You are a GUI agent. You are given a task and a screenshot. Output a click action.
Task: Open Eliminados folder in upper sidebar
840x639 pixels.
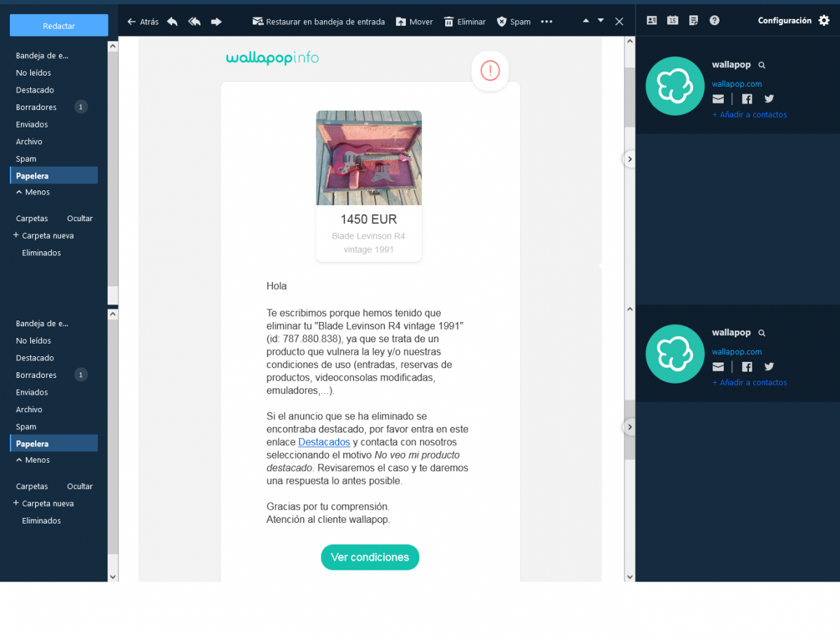41,253
